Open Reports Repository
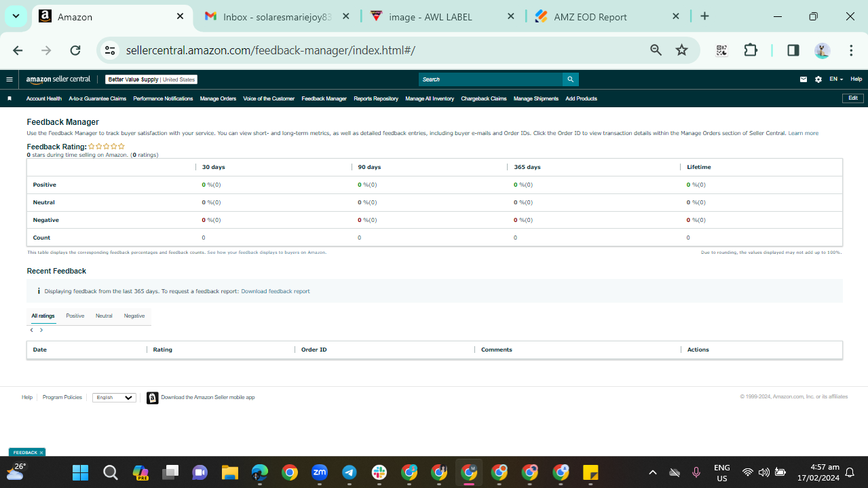 tap(376, 98)
